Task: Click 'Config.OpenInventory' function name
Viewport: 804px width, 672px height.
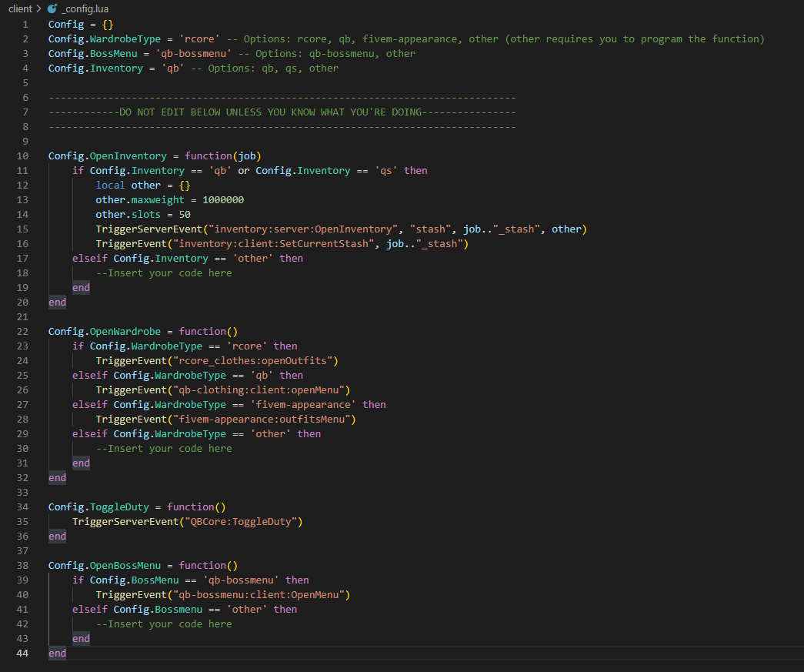Action: [107, 156]
